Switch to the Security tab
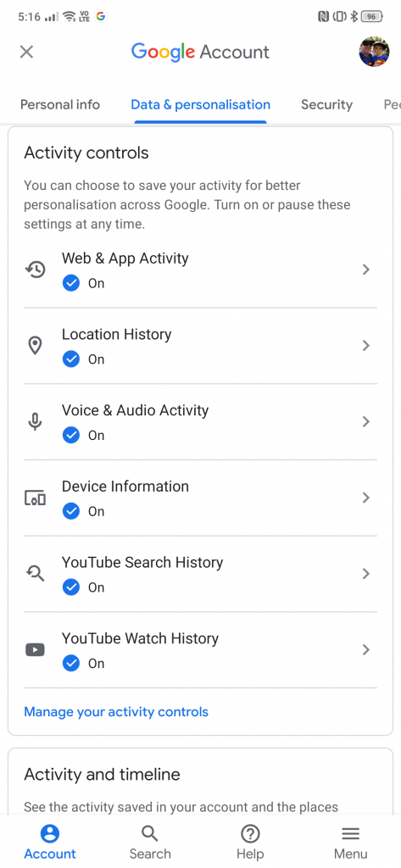Viewport: 401px width, 868px height. 326,104
